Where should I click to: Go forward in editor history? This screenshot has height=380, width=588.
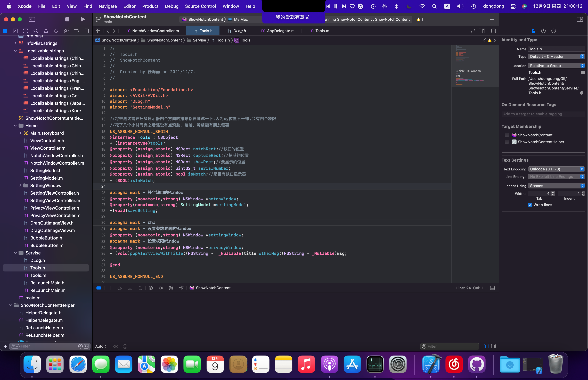pos(114,31)
